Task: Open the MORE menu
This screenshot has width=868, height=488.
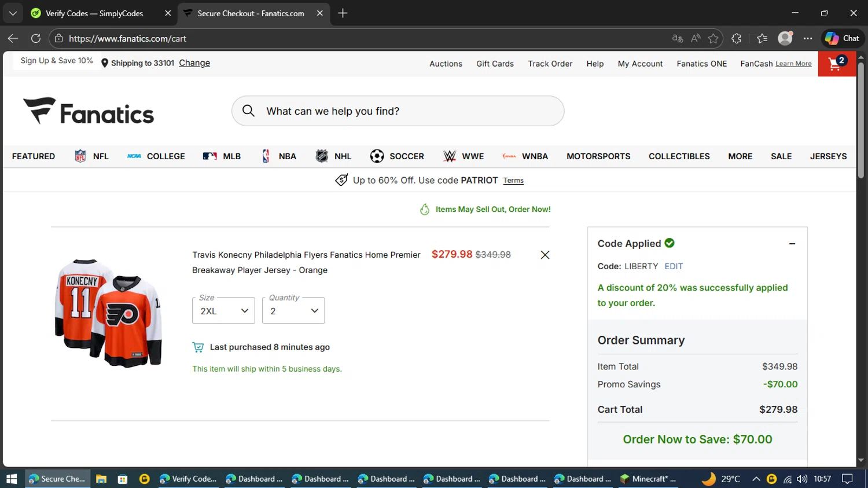Action: pyautogui.click(x=740, y=156)
